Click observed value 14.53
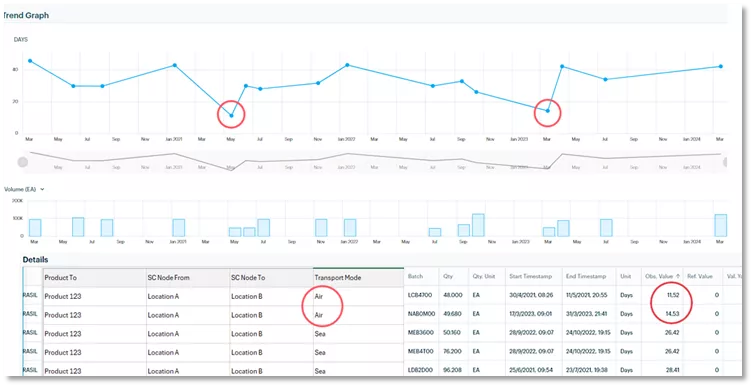This screenshot has width=753, height=387. tap(672, 314)
